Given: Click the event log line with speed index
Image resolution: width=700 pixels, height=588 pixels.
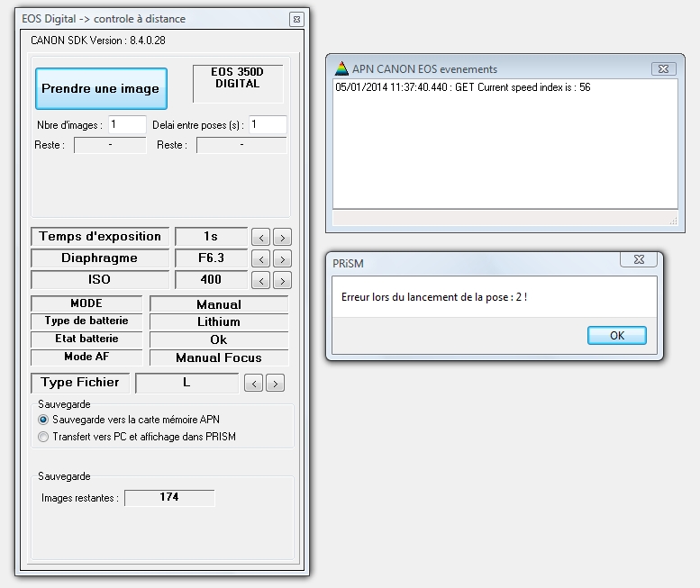Looking at the screenshot, I should pos(463,88).
